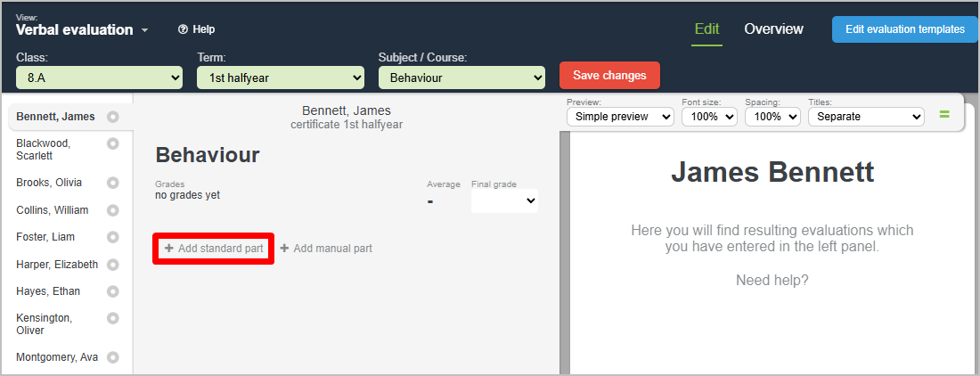Switch to the Edit tab

point(706,29)
